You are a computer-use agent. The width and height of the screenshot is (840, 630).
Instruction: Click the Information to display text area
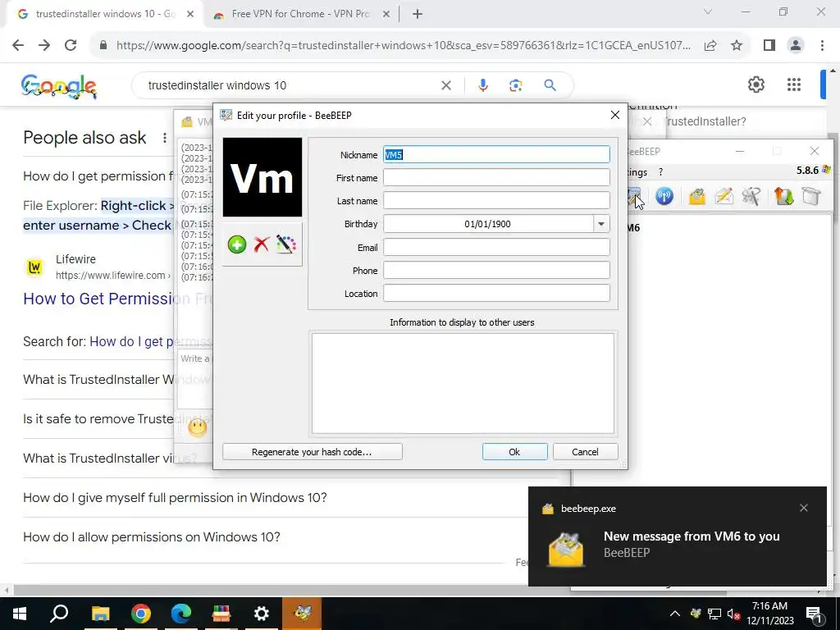(463, 383)
